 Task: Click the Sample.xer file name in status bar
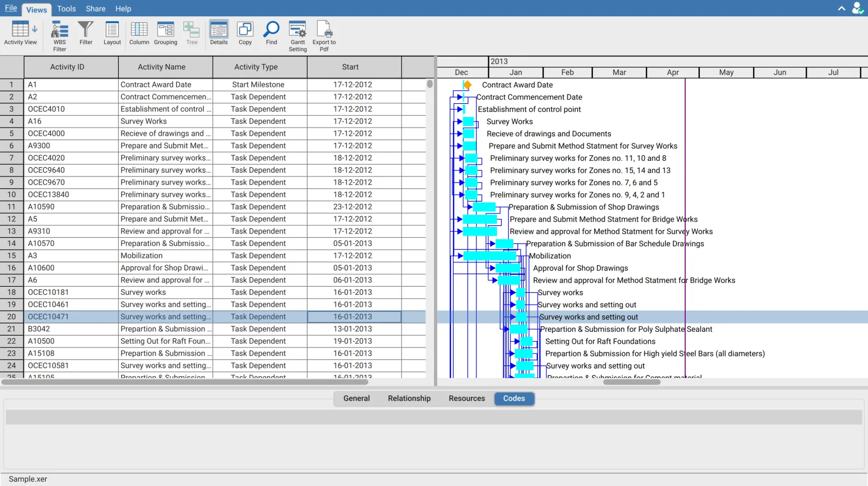[28, 479]
